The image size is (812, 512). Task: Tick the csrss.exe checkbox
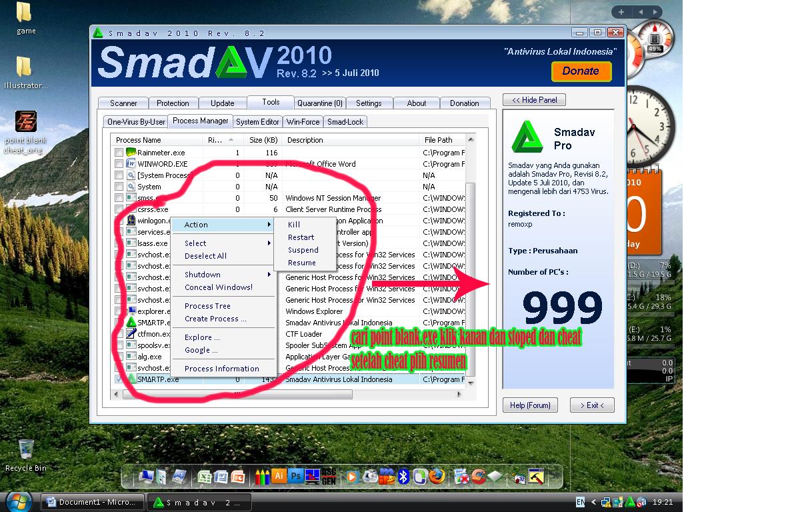[119, 209]
